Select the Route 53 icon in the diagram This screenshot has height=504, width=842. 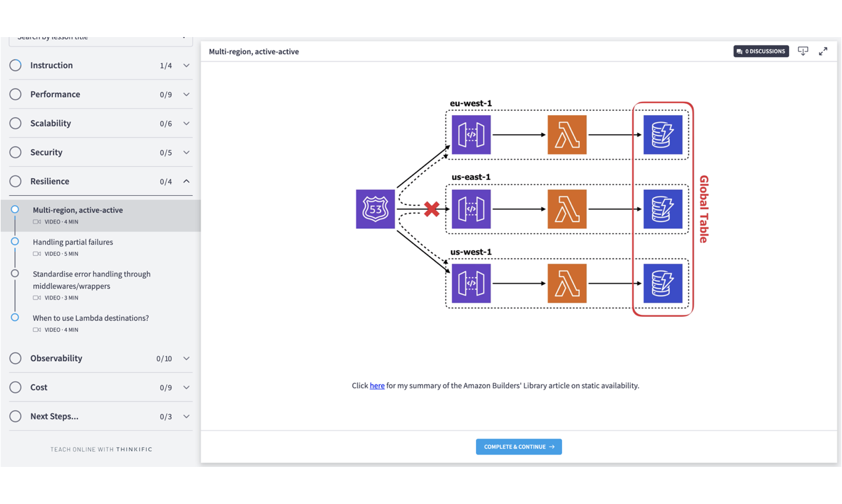pos(375,209)
